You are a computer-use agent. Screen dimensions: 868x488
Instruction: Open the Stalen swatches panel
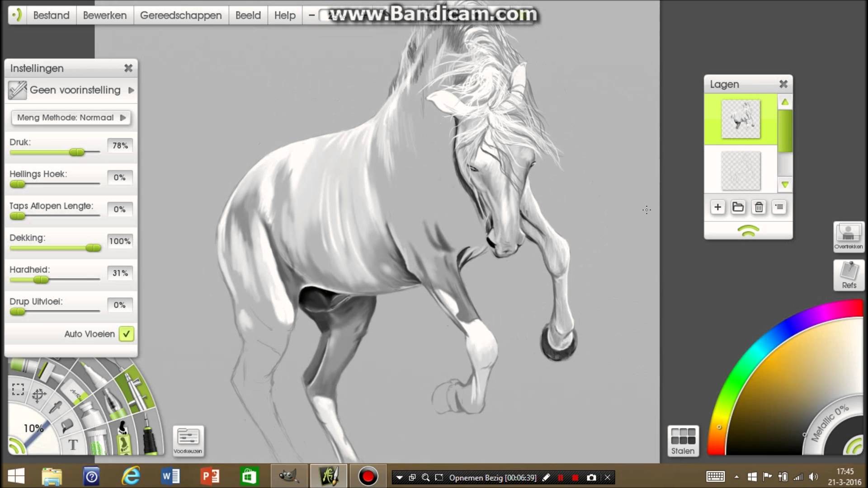pos(683,441)
